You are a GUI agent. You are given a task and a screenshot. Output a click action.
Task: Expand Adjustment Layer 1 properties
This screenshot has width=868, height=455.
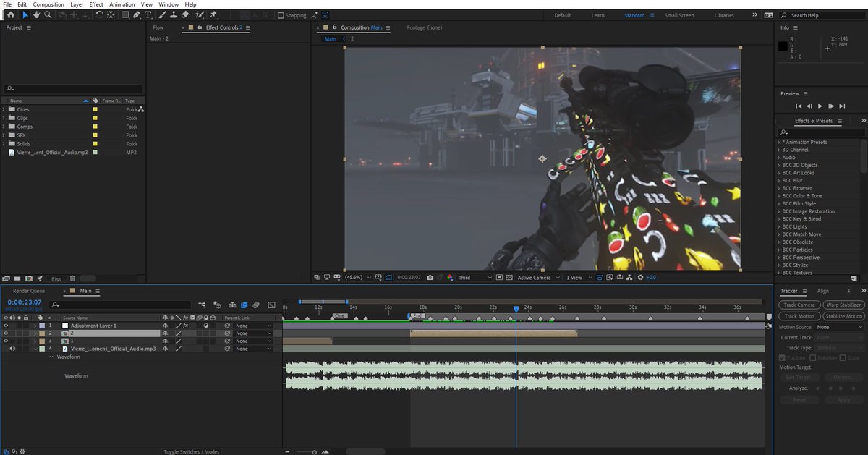35,326
